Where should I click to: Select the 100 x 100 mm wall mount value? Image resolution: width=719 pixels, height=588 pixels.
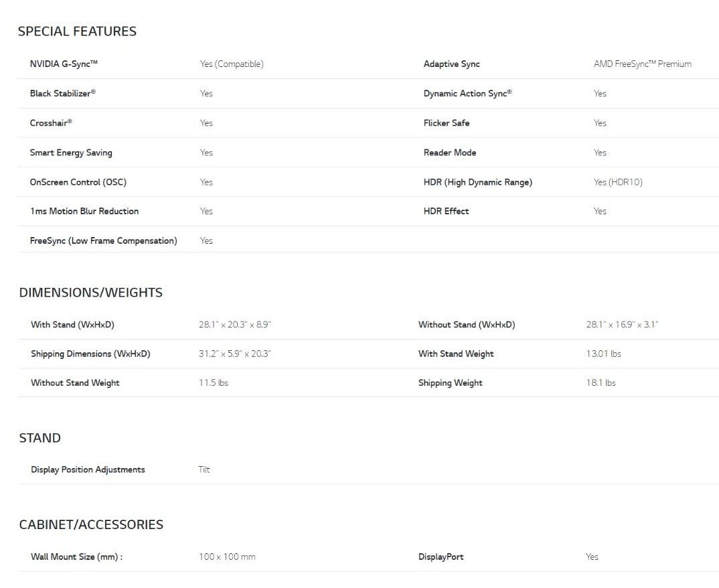pos(227,557)
